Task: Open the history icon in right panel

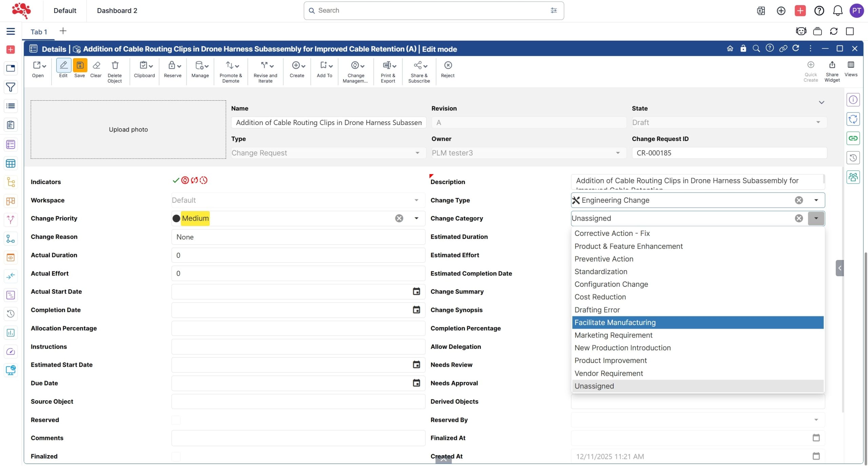Action: click(853, 158)
